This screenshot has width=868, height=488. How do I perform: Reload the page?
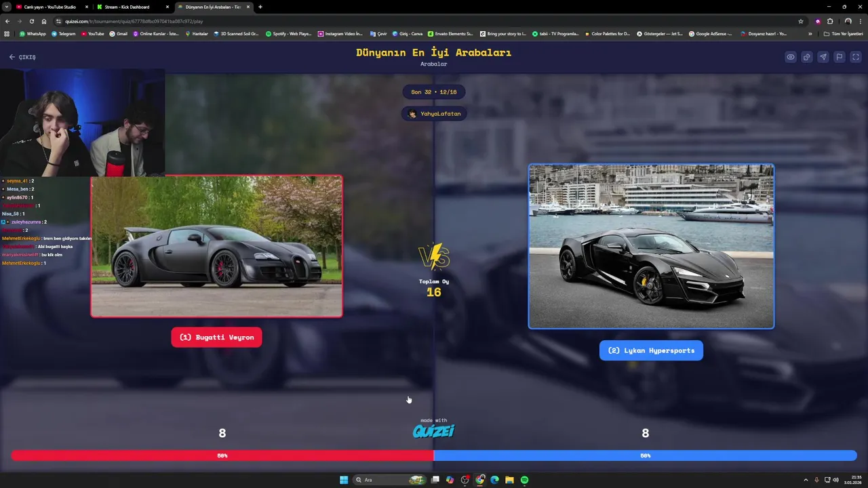tap(31, 21)
